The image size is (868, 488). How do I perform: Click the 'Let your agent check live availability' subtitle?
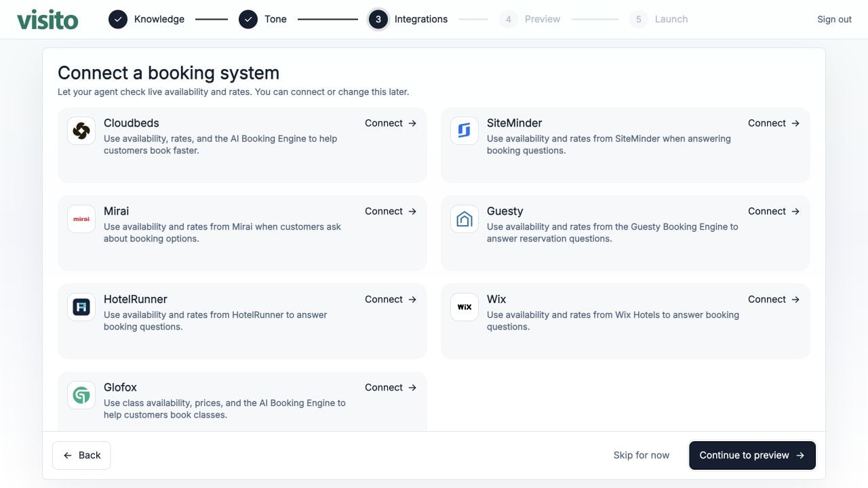[233, 91]
